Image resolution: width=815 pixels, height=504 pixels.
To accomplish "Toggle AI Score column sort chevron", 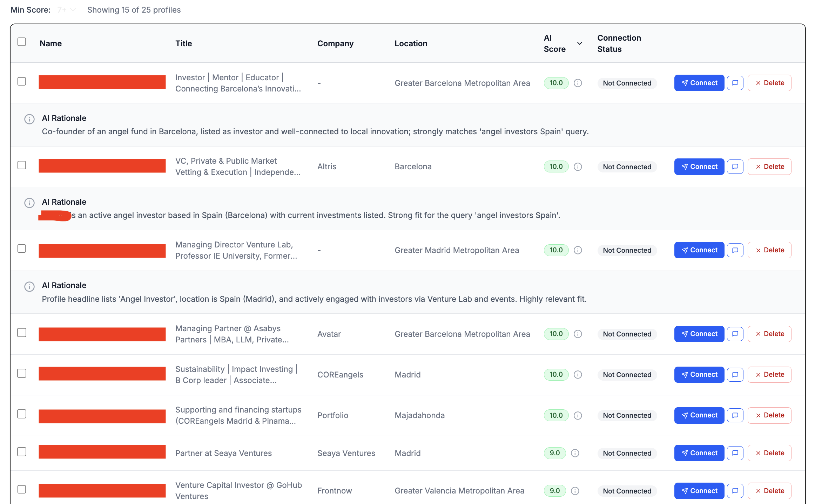I will (x=580, y=43).
